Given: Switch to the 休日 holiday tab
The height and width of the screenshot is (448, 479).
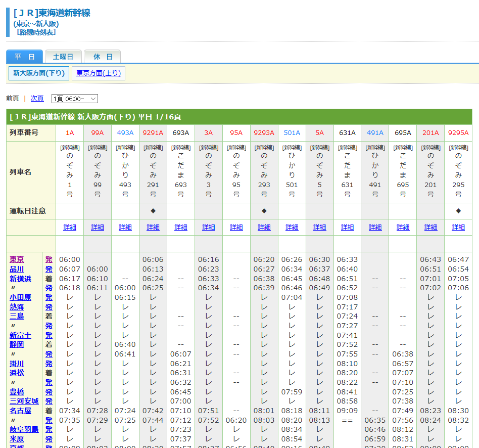Looking at the screenshot, I should 103,57.
